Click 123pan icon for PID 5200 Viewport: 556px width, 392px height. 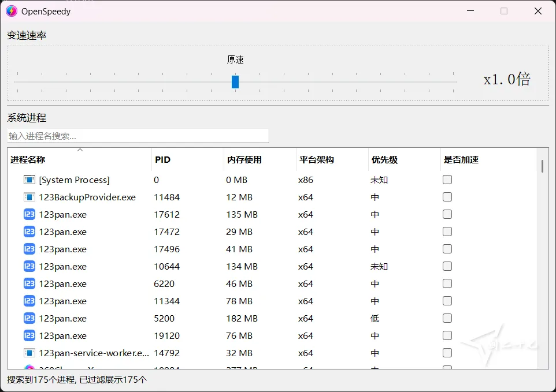point(29,319)
